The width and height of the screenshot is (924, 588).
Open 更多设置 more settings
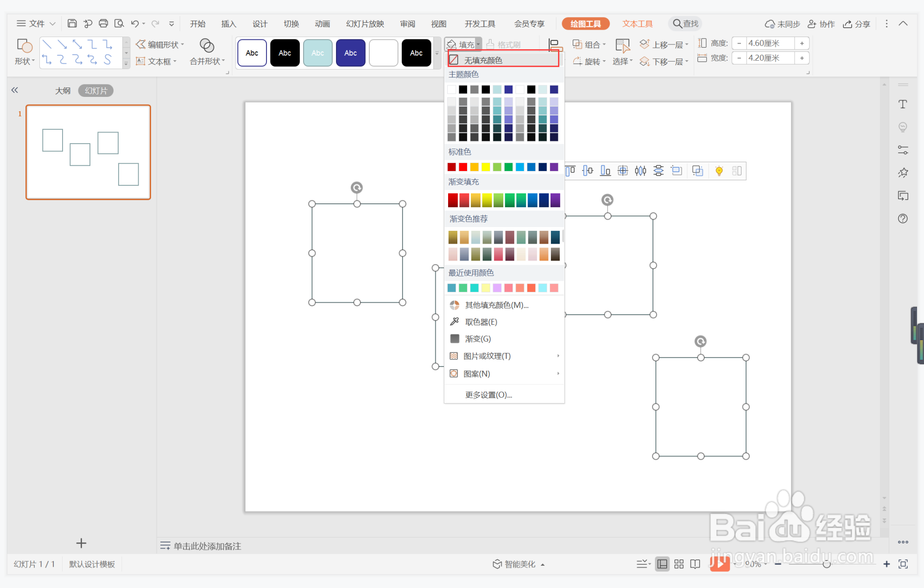click(504, 395)
